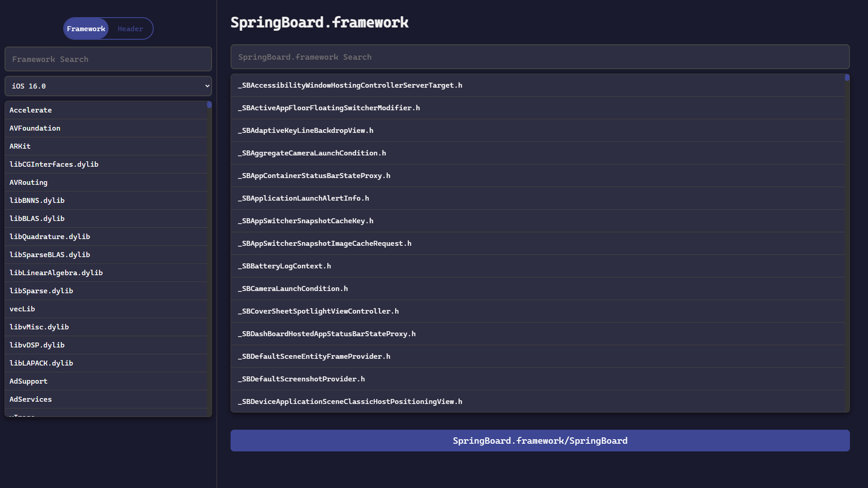Screen dimensions: 868x488
Task: Select libLAPACK.dylib in the list
Action: (x=106, y=363)
